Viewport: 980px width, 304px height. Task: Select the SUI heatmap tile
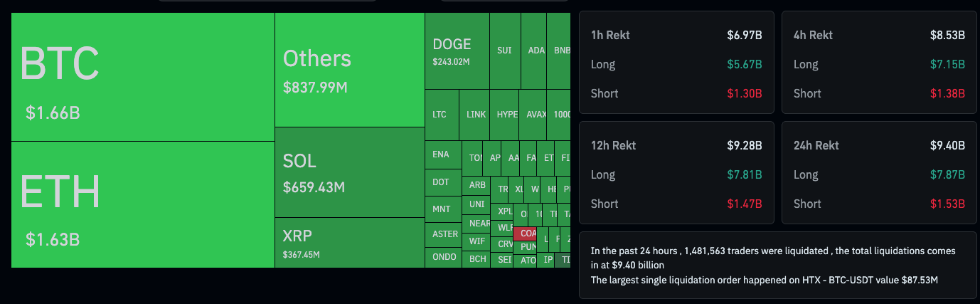pos(504,51)
